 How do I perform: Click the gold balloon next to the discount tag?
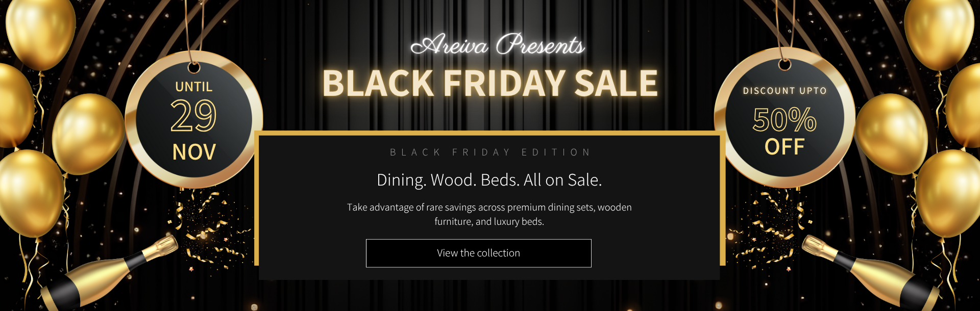[x=891, y=134]
